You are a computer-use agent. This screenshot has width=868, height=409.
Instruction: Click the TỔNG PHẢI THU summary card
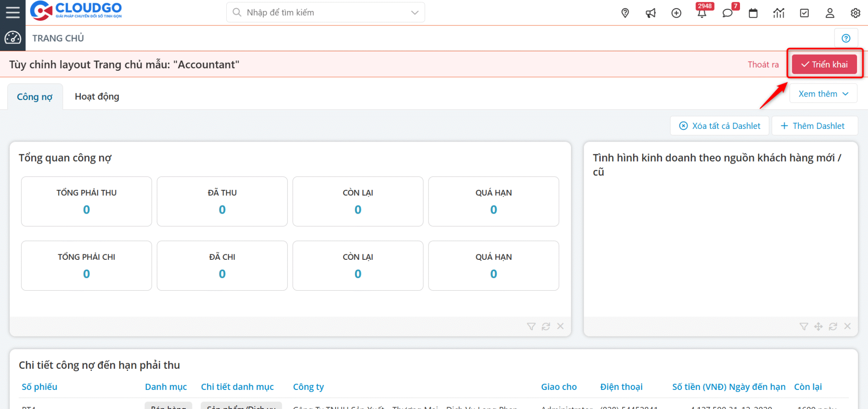coord(86,201)
